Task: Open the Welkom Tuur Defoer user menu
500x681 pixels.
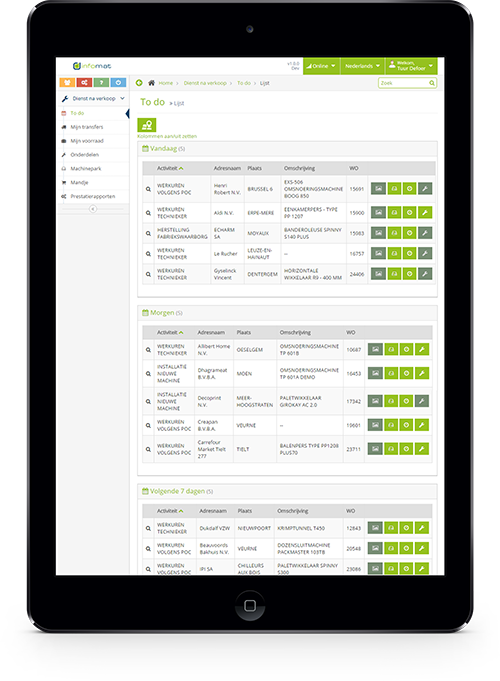Action: pyautogui.click(x=411, y=66)
